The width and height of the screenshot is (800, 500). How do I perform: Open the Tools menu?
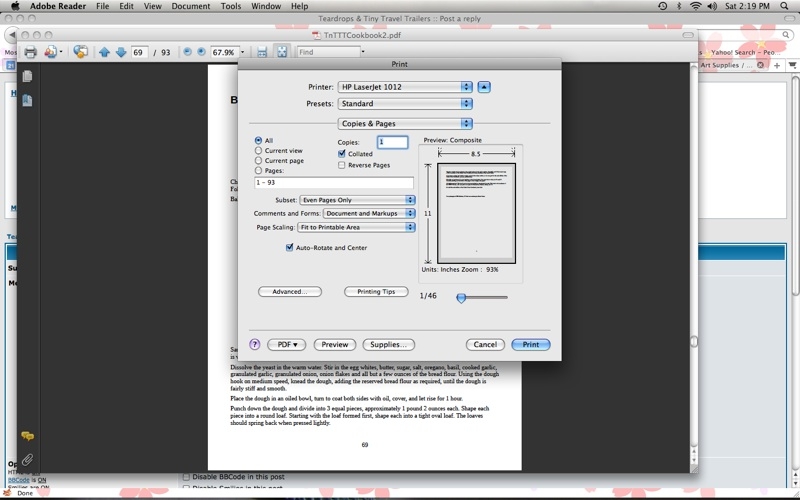[231, 6]
